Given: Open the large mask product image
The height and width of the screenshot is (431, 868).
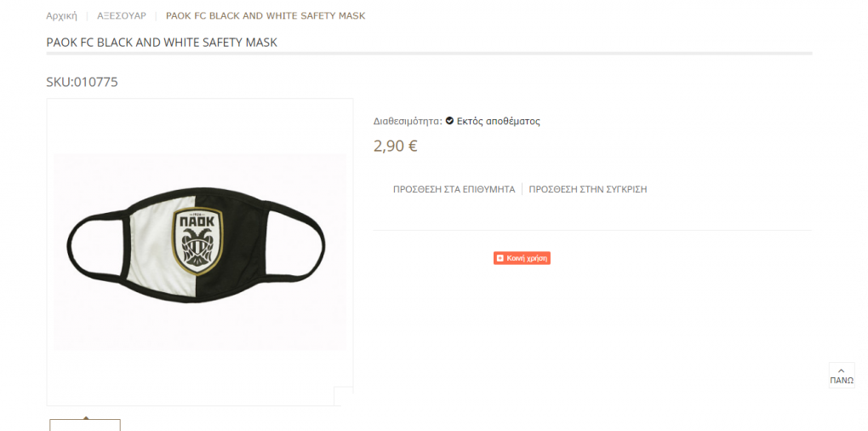Looking at the screenshot, I should coord(200,252).
